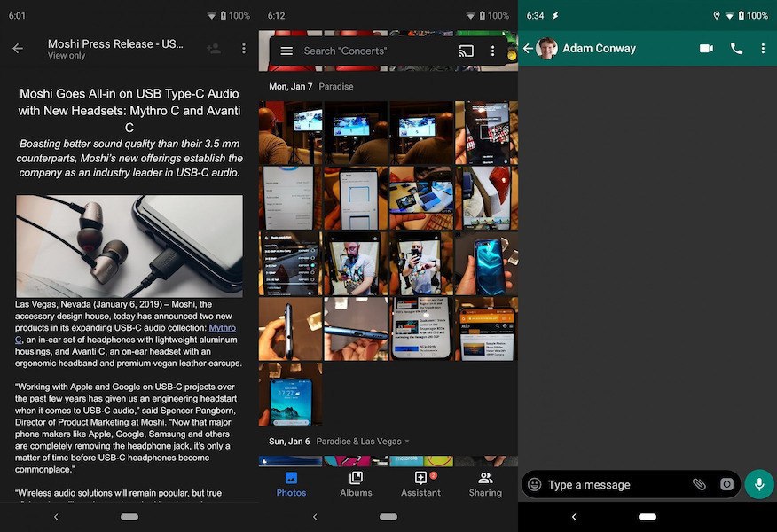Tap the home pill under WhatsApp

(x=647, y=517)
